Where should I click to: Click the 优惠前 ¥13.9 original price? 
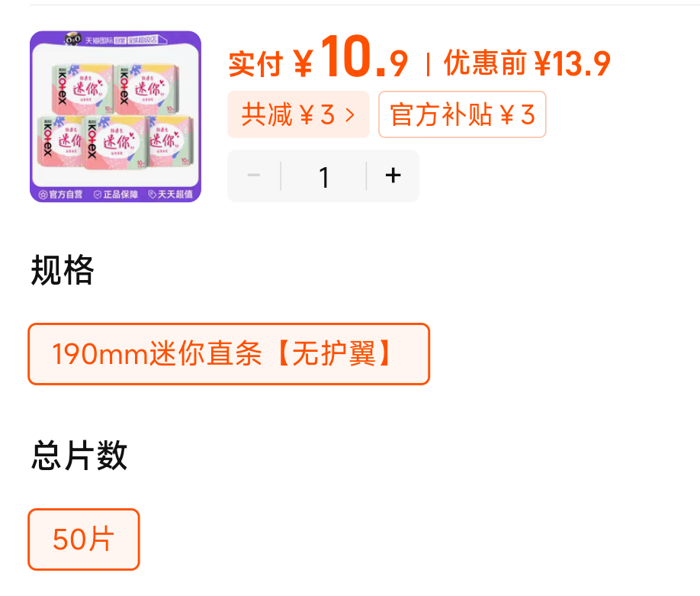(x=527, y=63)
